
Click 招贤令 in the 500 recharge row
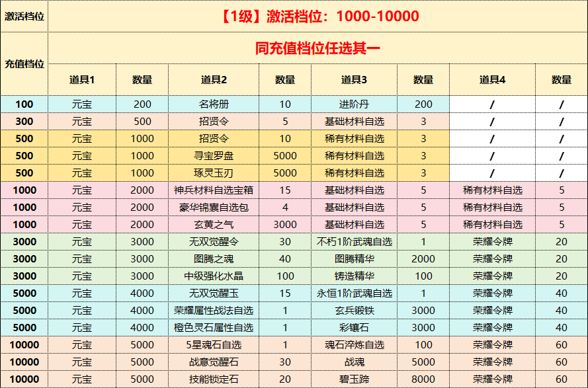tap(214, 139)
